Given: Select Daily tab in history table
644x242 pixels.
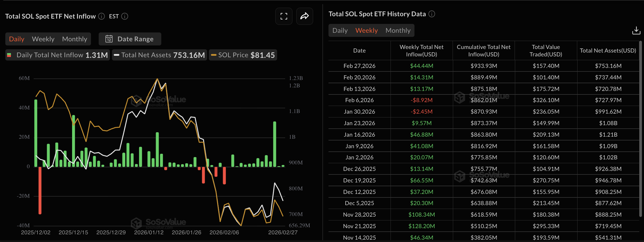Looking at the screenshot, I should tap(340, 30).
